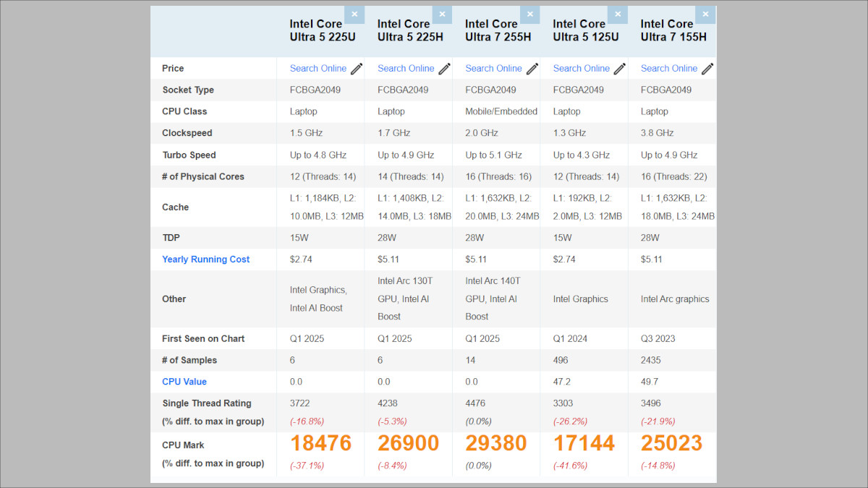Remove the Intel Core Ultra 5 225H column
Viewport: 868px width, 488px height.
(x=442, y=14)
